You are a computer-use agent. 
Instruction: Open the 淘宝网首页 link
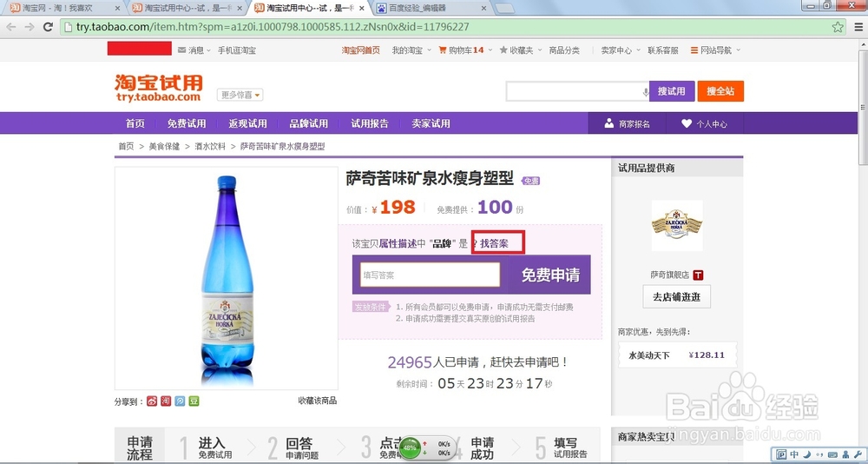pos(360,50)
